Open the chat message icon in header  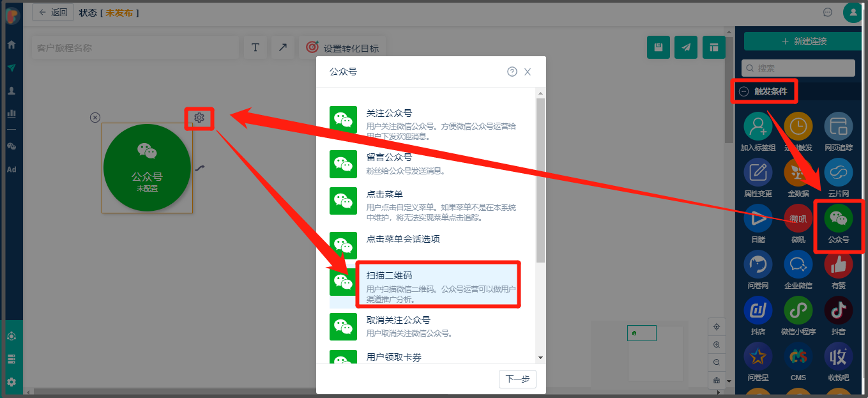(x=828, y=12)
